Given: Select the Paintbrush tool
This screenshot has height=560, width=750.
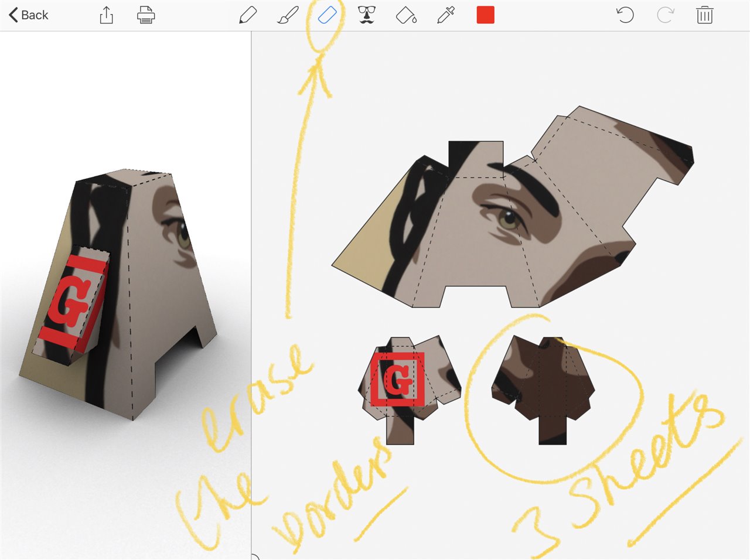Looking at the screenshot, I should 288,15.
